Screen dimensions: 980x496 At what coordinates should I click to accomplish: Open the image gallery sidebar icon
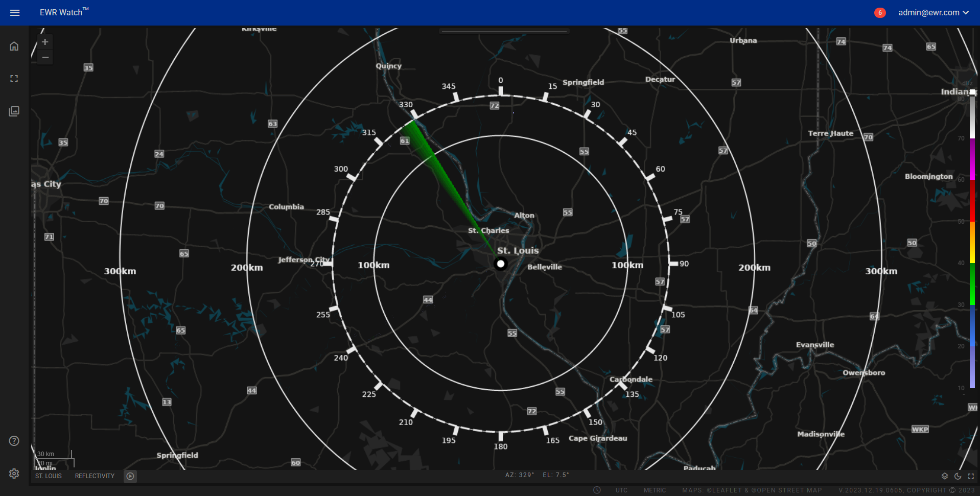14,111
